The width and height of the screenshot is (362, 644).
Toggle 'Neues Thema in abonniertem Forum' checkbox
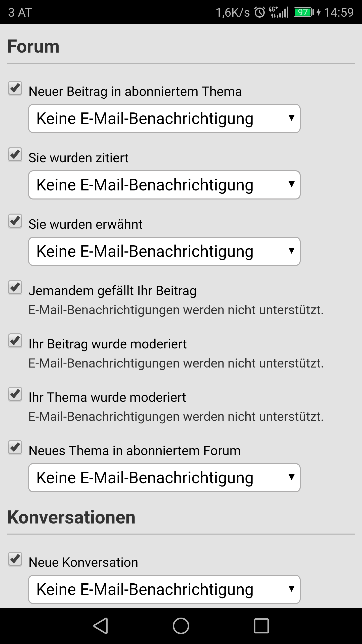(x=15, y=447)
